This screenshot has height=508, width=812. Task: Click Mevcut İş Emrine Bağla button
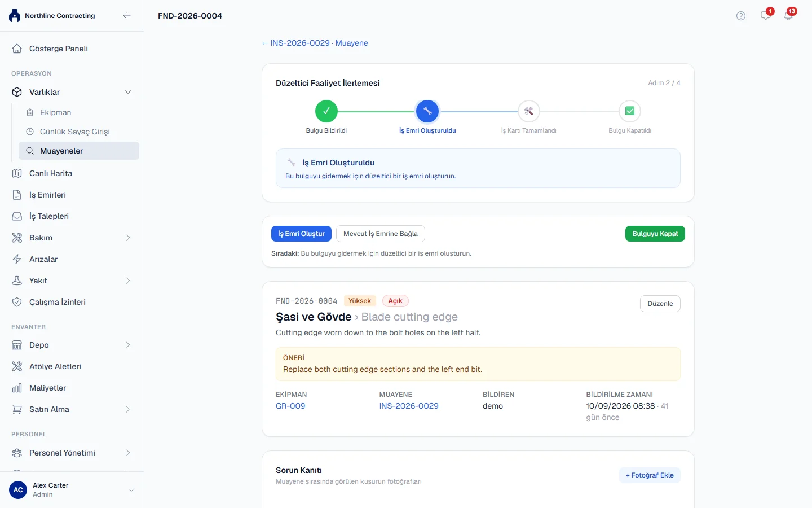(381, 234)
